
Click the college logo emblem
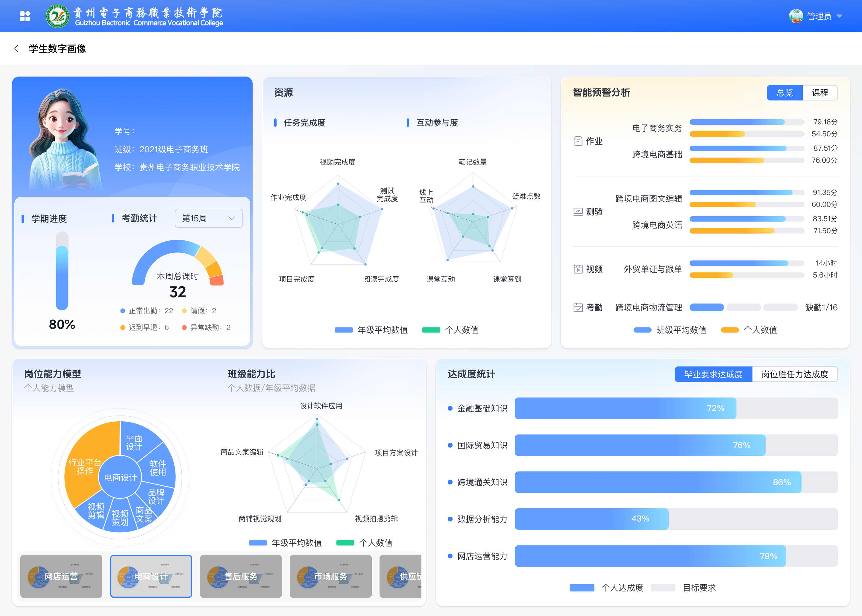(58, 16)
